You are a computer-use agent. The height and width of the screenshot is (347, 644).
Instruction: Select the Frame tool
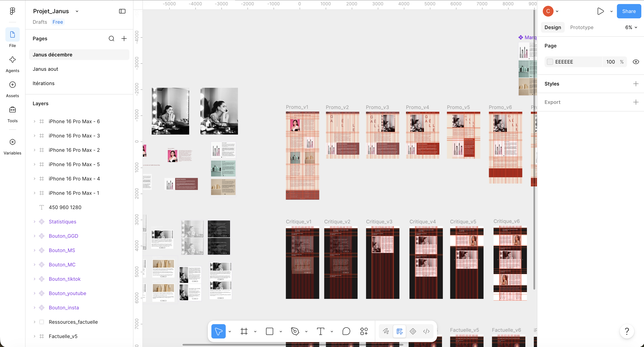click(x=244, y=331)
